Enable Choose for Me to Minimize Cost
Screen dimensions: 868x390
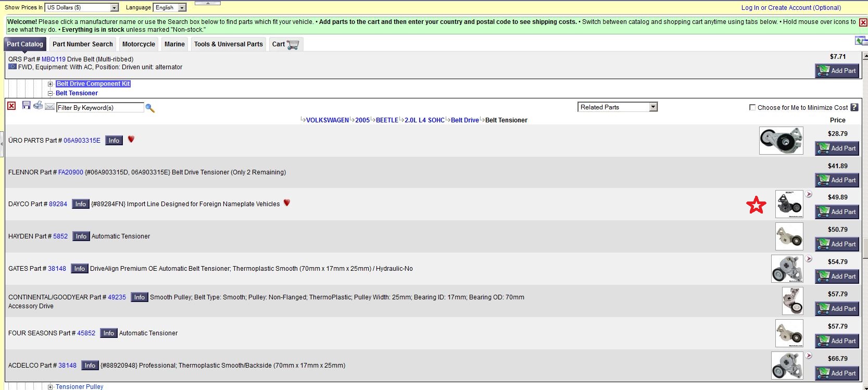coord(752,107)
